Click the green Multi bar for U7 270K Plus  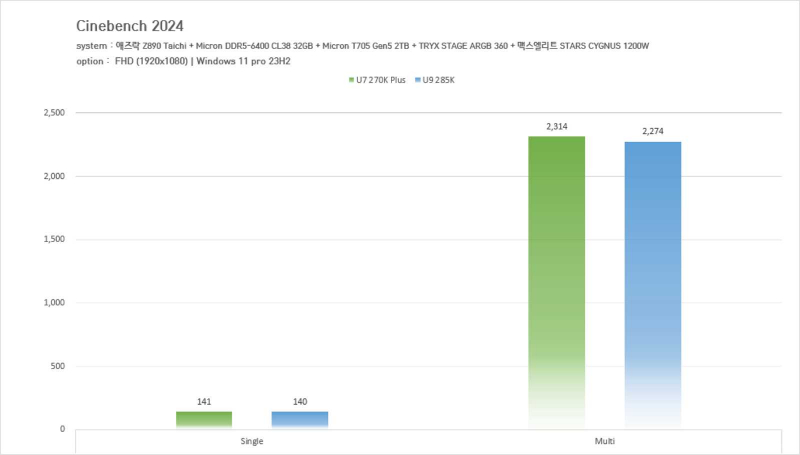tap(557, 280)
